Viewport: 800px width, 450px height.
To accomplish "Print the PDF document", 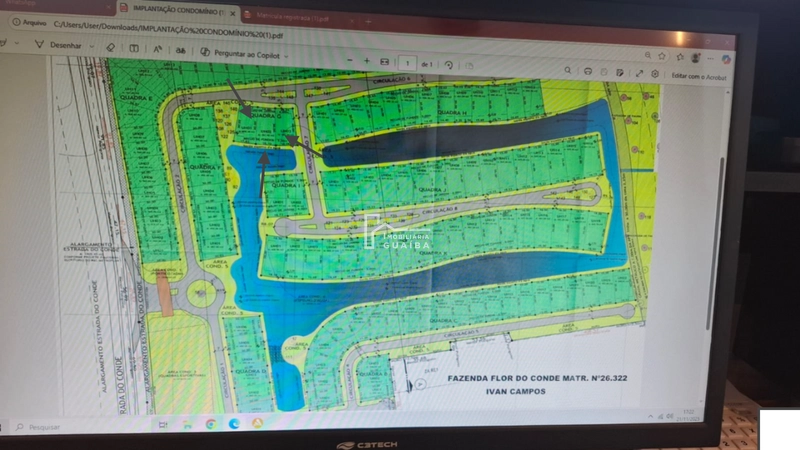I will 588,71.
